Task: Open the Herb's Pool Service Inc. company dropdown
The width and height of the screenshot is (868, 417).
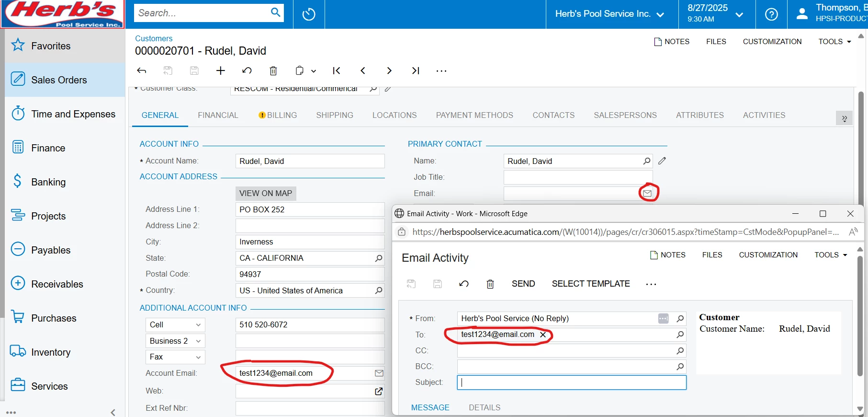Action: [x=609, y=14]
